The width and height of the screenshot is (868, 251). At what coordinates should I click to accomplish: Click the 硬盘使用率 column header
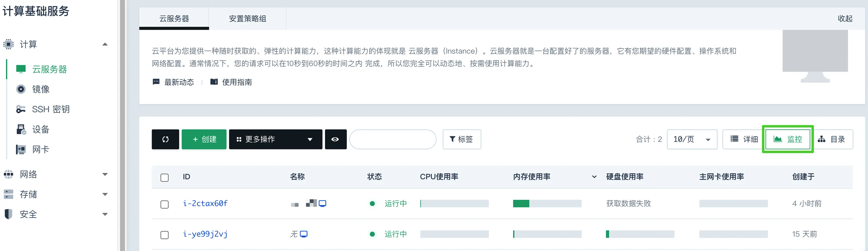coord(624,176)
